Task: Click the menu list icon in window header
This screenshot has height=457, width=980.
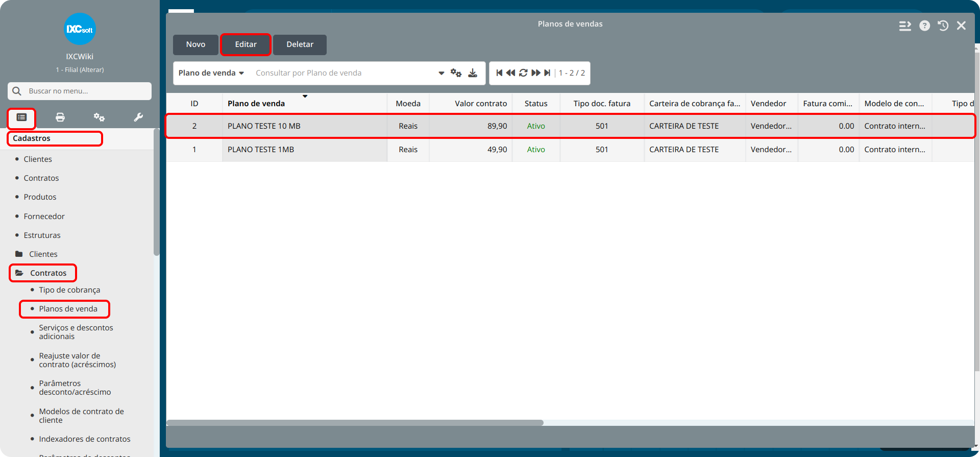Action: point(905,26)
